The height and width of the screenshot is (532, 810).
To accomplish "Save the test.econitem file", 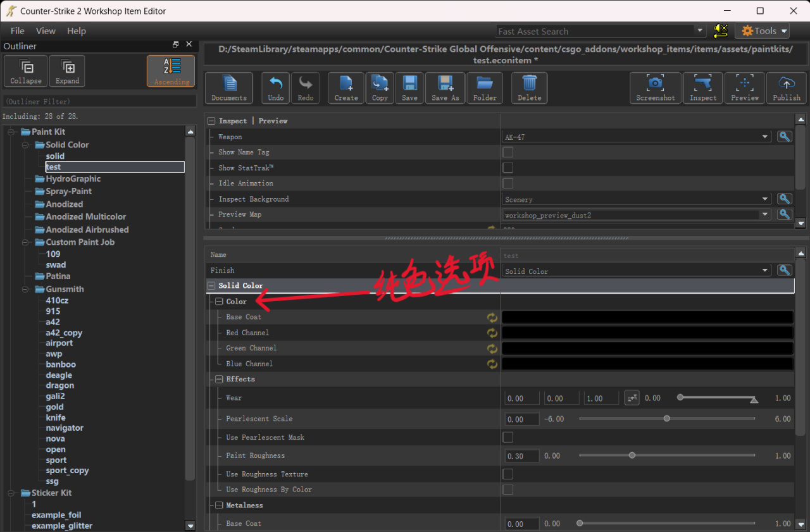I will [409, 88].
